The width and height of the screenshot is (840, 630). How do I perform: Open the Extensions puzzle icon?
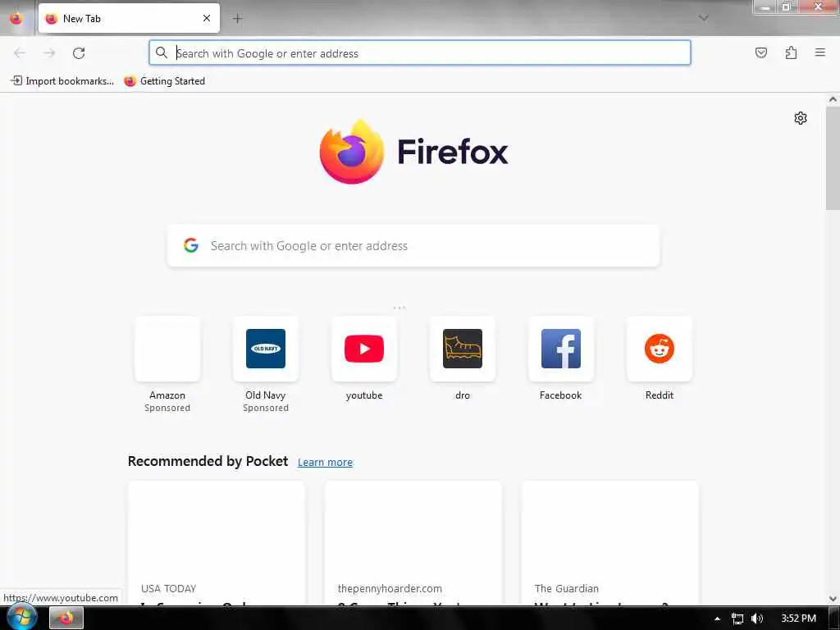point(791,52)
